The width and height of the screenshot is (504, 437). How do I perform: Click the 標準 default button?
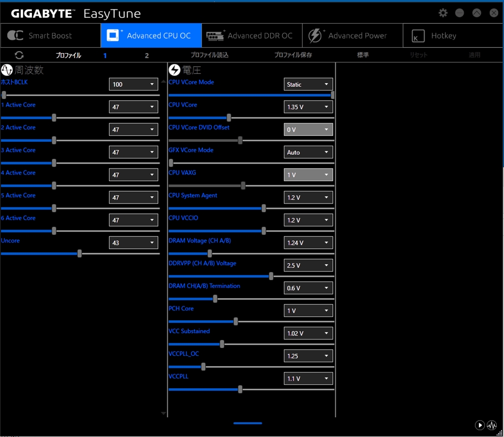click(x=363, y=55)
